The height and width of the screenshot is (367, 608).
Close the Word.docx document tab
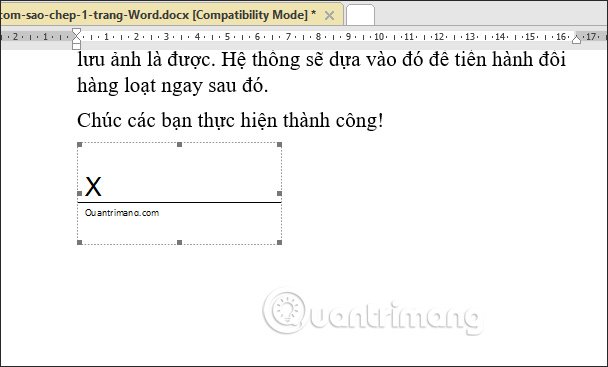[329, 16]
